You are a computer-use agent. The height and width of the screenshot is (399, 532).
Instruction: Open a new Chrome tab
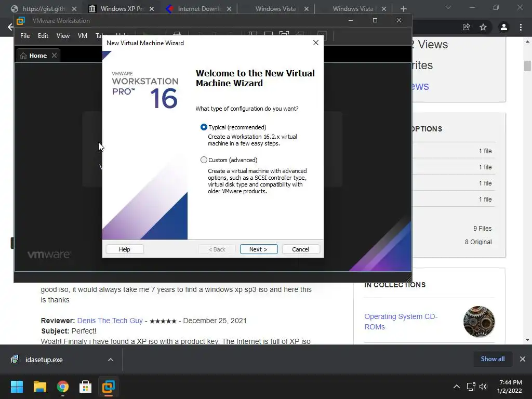pyautogui.click(x=403, y=9)
